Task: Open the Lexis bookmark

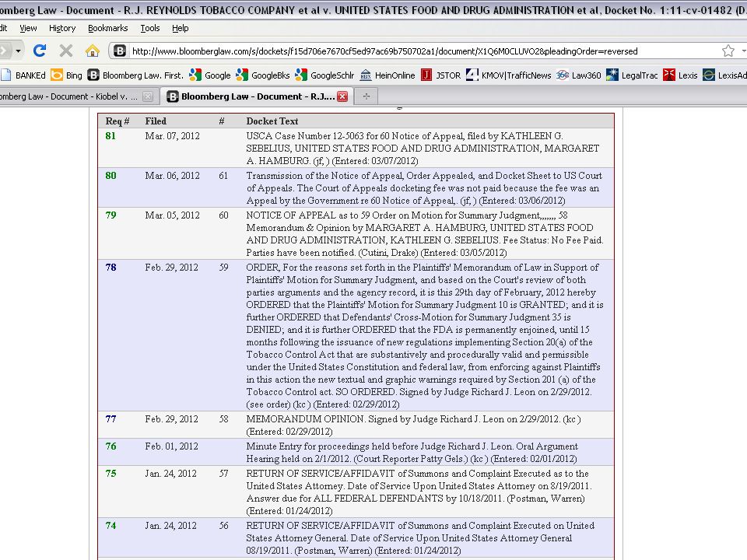Action: [680, 75]
